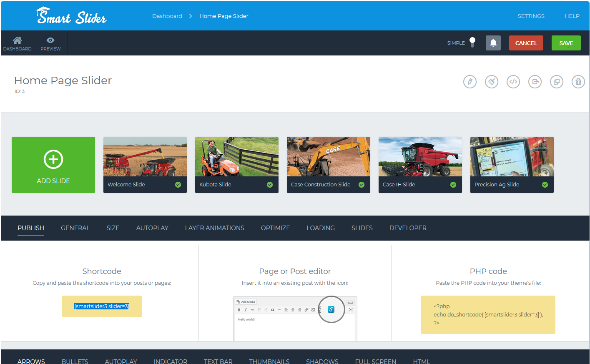This screenshot has height=364, width=590.
Task: Click the Home Page Slider breadcrumb
Action: click(224, 16)
